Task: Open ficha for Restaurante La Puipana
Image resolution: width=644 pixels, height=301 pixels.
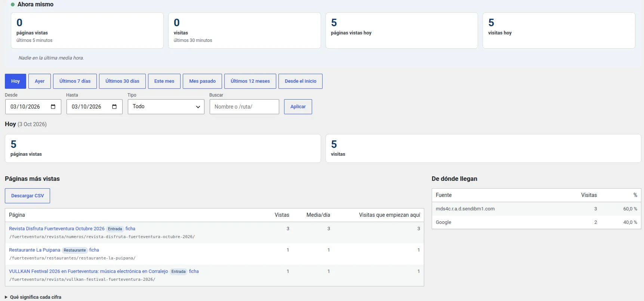Action: point(94,250)
